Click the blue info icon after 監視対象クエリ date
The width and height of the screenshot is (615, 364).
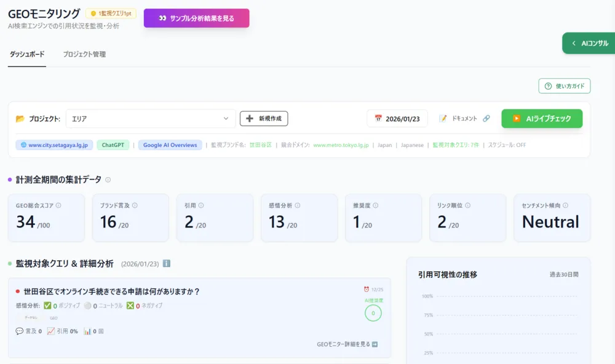tap(167, 264)
